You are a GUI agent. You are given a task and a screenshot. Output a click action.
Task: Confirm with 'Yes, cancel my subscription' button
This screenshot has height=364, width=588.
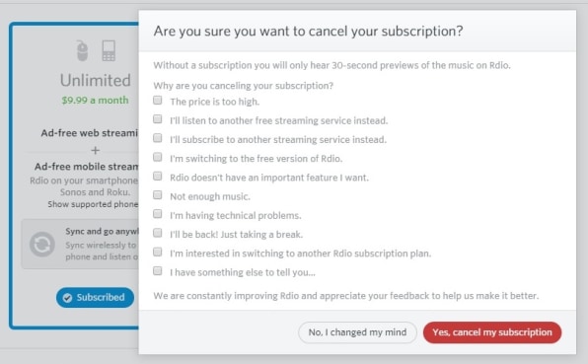tap(492, 332)
